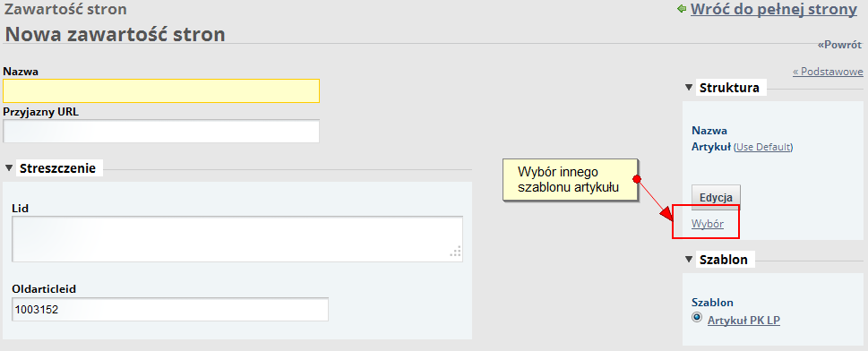
Task: Collapse the Struktura panel triangle
Action: coord(689,88)
